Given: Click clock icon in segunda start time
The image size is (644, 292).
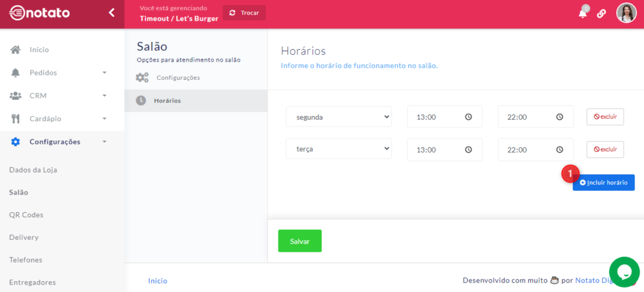Looking at the screenshot, I should 469,117.
